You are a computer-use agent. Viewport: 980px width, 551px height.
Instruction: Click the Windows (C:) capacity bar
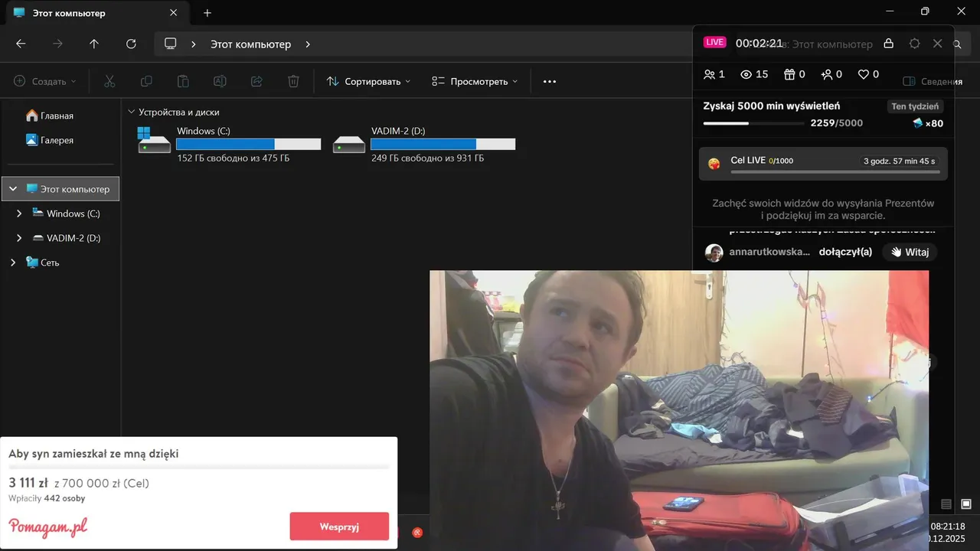point(249,144)
